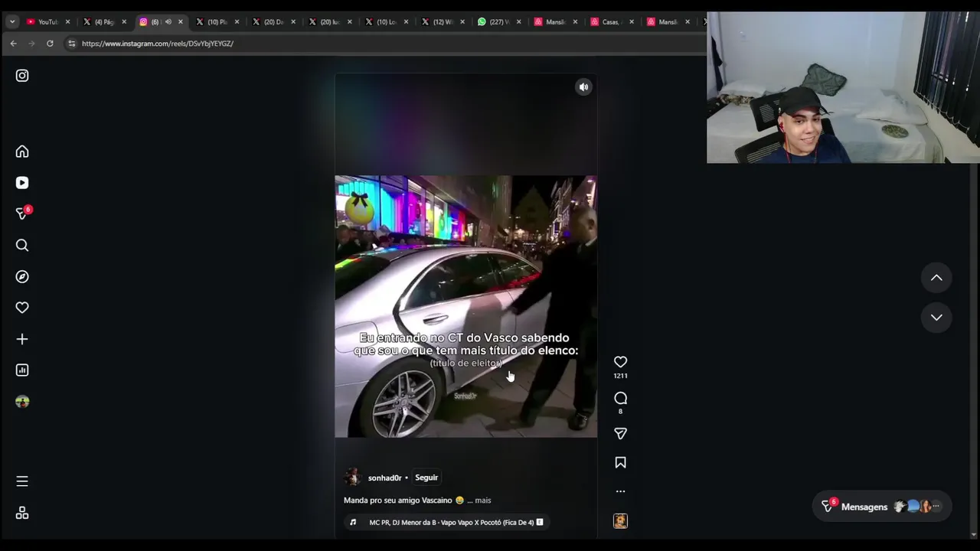Open Notifications heart in sidebar
Viewport: 980px width, 551px height.
22,308
